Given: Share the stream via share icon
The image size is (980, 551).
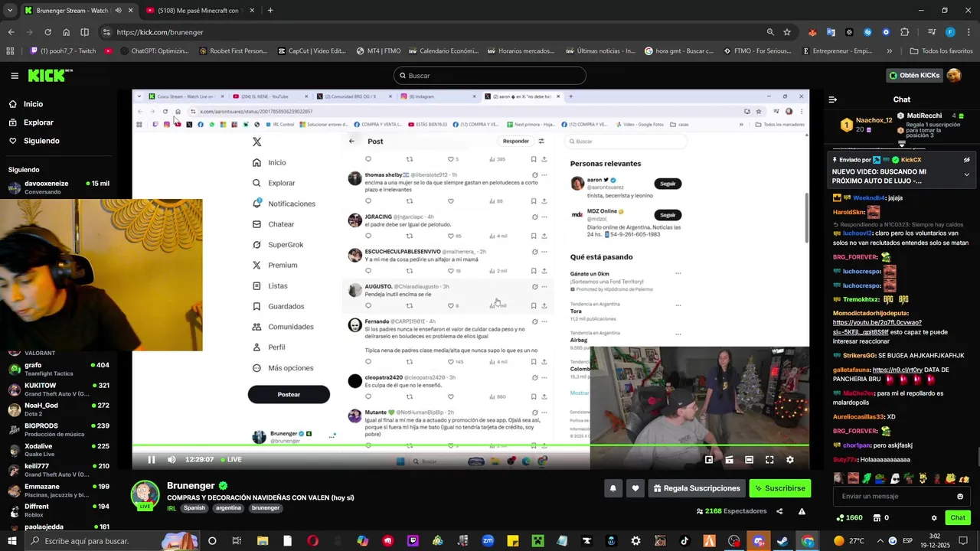Looking at the screenshot, I should 779,511.
